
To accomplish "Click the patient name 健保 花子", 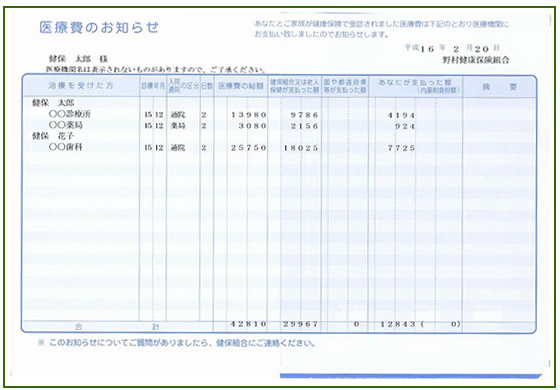I will point(53,136).
